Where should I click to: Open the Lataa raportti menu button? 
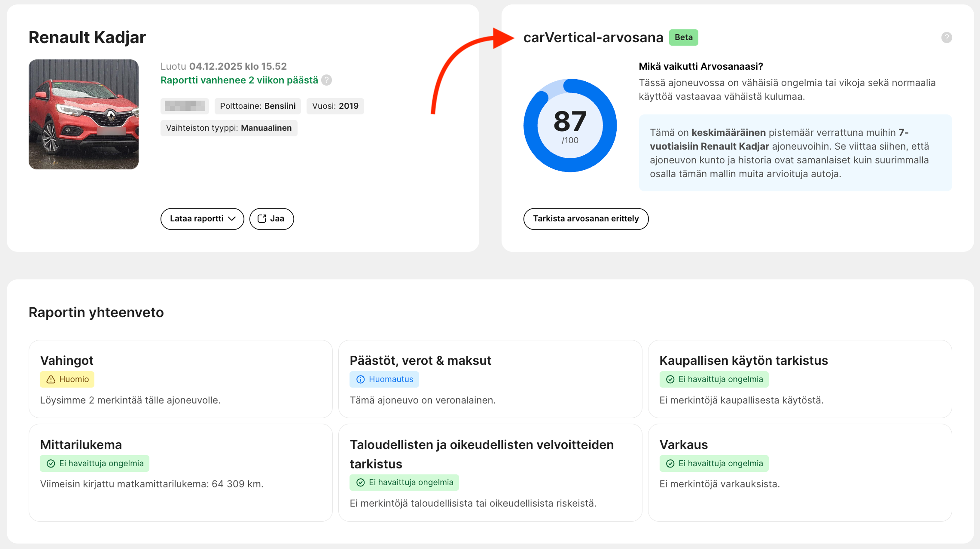pyautogui.click(x=197, y=218)
